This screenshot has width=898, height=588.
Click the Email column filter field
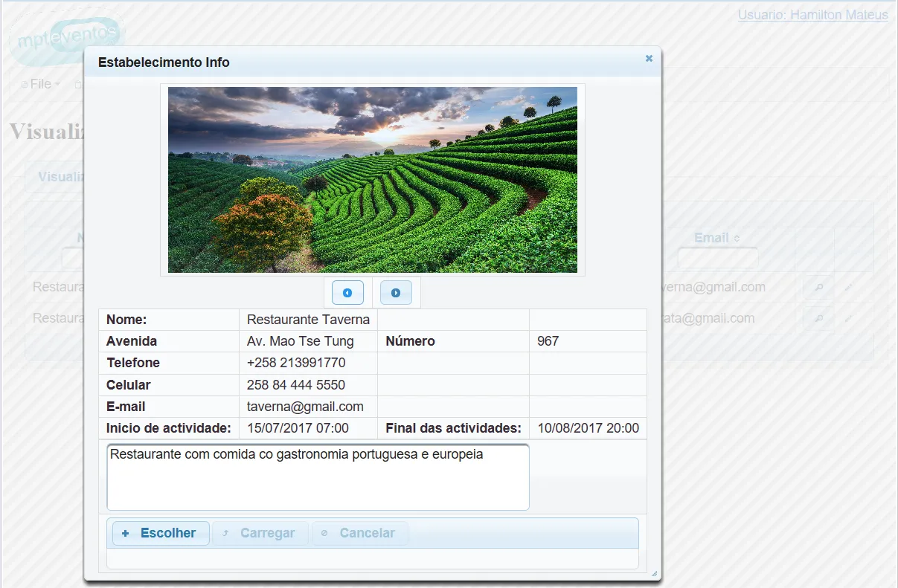[x=717, y=258]
